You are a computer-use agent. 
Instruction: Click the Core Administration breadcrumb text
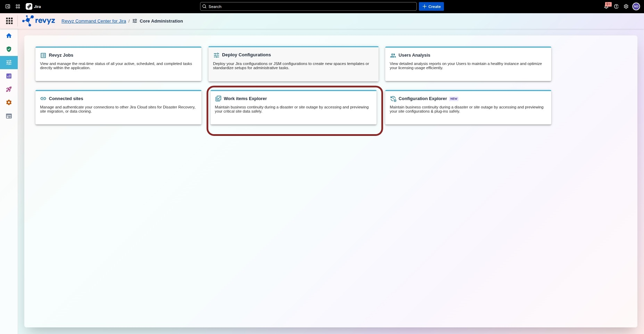(161, 21)
